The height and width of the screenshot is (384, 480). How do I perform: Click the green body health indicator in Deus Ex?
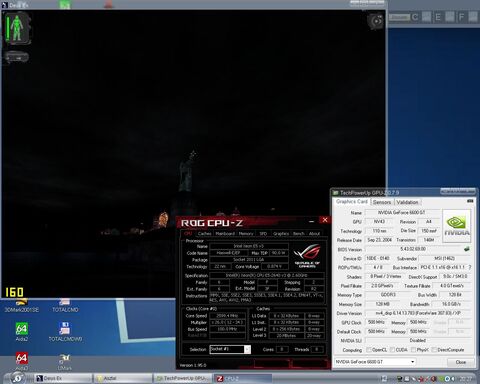pos(17,28)
